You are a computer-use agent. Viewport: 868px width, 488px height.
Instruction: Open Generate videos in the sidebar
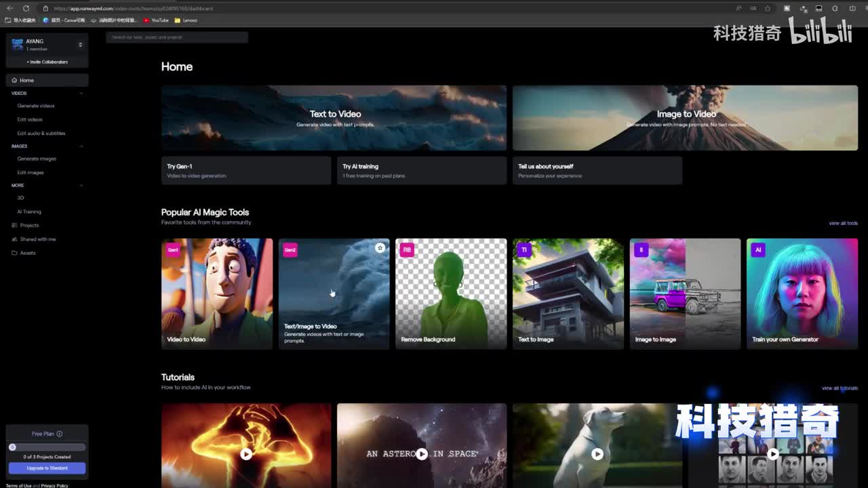click(36, 106)
